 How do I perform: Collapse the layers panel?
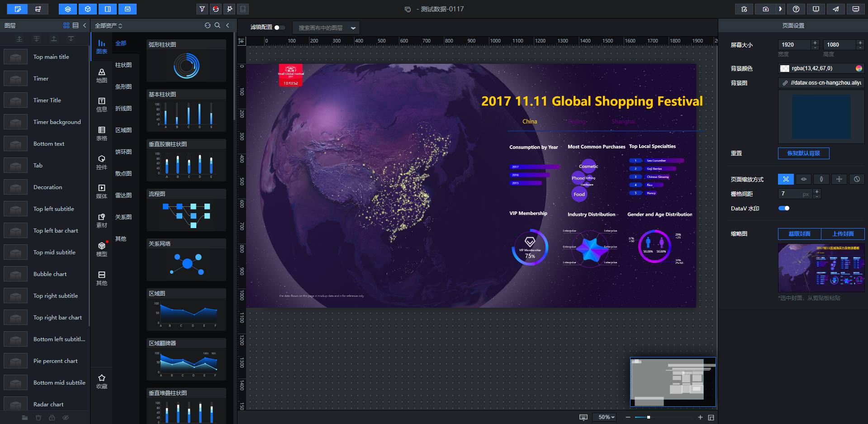click(85, 25)
